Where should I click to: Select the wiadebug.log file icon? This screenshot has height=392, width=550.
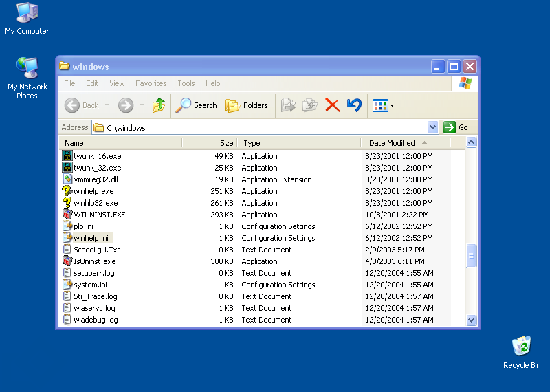[x=67, y=319]
